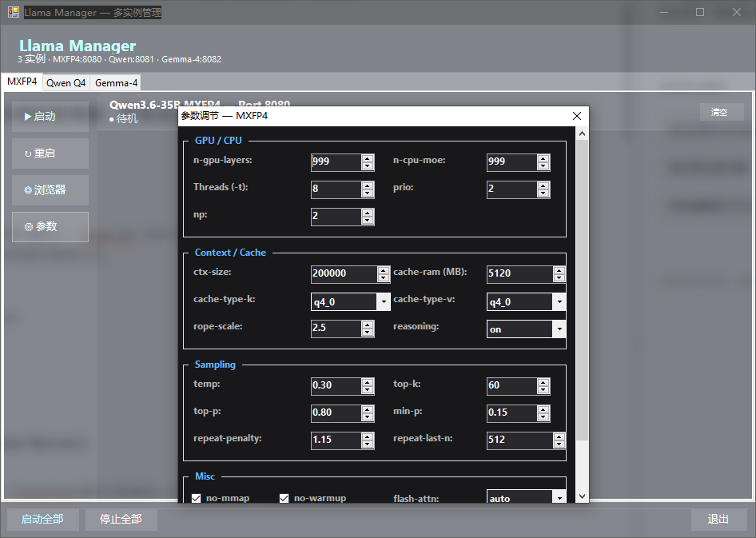Decrease prio value with down arrow
The image size is (756, 538).
coord(543,193)
